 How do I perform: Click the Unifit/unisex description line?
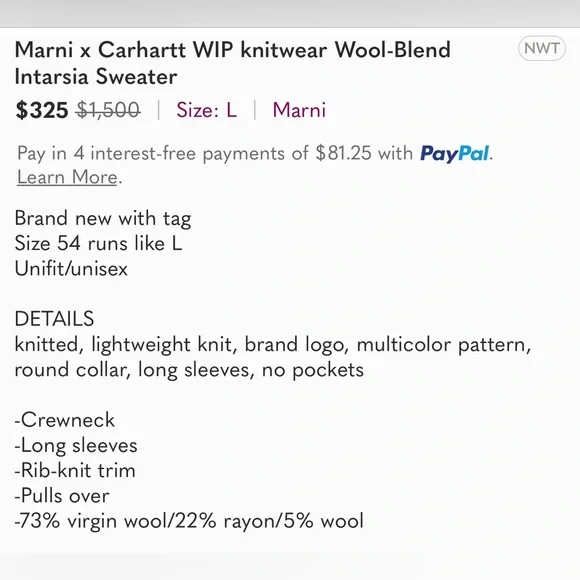coord(71,269)
